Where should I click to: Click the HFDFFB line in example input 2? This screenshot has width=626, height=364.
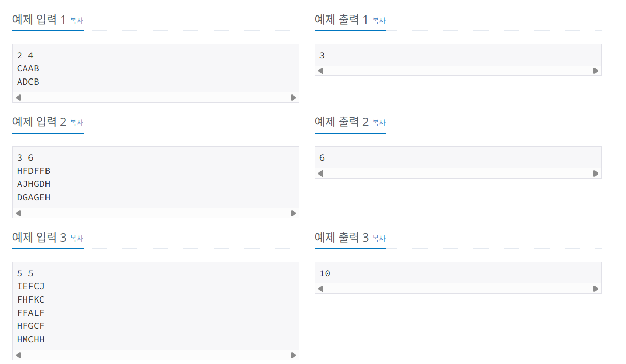[x=34, y=171]
